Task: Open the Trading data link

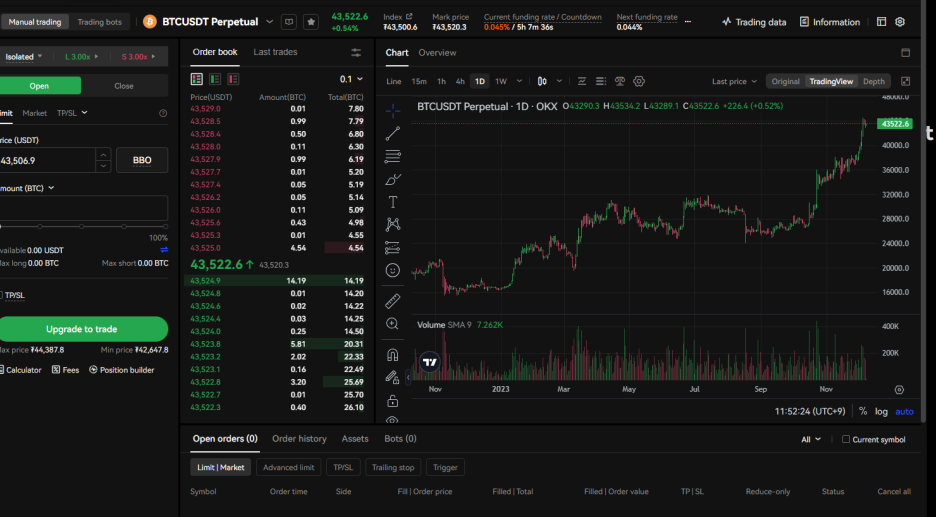Action: [x=754, y=22]
